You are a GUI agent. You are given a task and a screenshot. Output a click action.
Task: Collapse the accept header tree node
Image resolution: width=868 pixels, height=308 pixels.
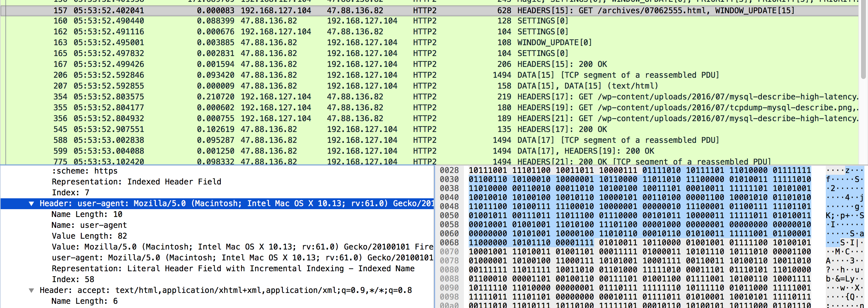[31, 291]
